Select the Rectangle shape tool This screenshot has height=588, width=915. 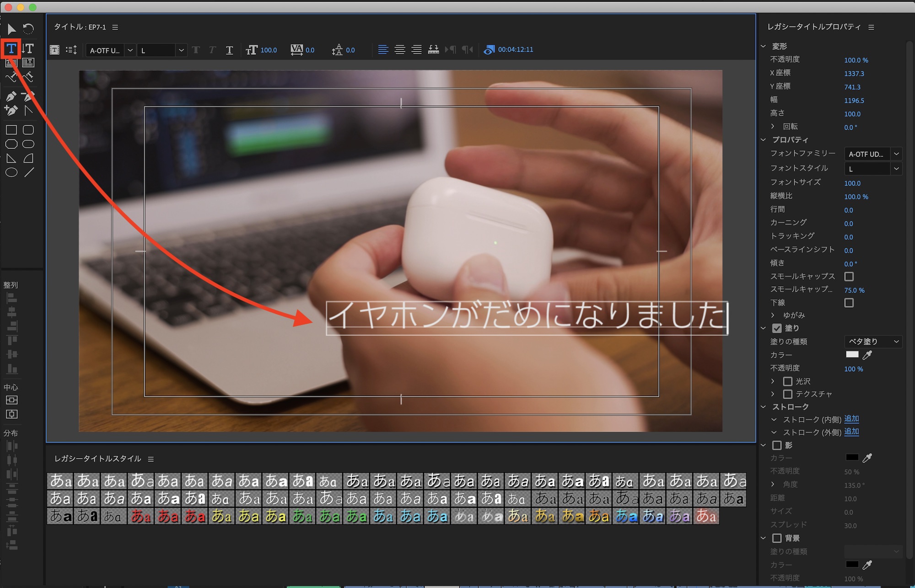[x=11, y=130]
